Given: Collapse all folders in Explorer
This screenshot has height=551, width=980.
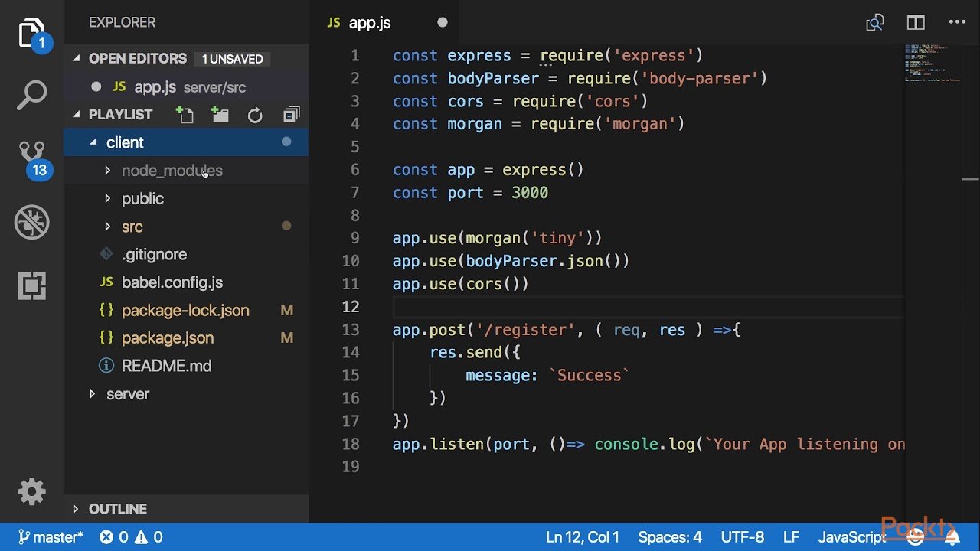Looking at the screenshot, I should (291, 115).
